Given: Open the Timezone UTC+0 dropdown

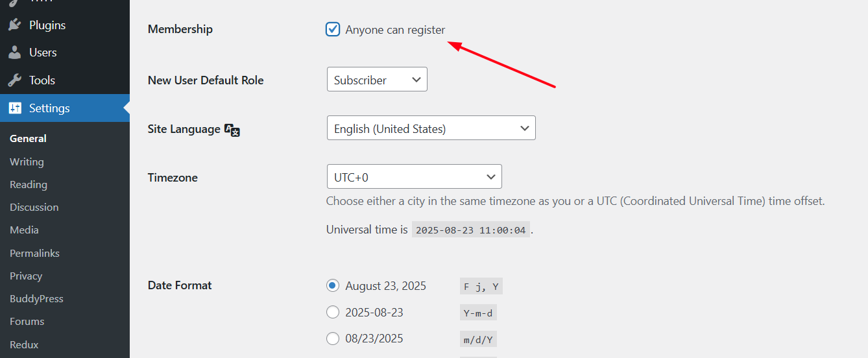Looking at the screenshot, I should (x=414, y=177).
